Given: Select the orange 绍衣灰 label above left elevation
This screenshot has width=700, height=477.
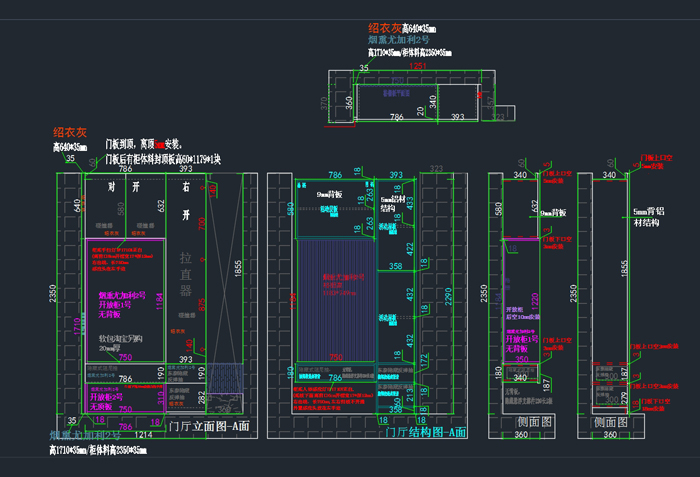Looking at the screenshot, I should (x=71, y=132).
